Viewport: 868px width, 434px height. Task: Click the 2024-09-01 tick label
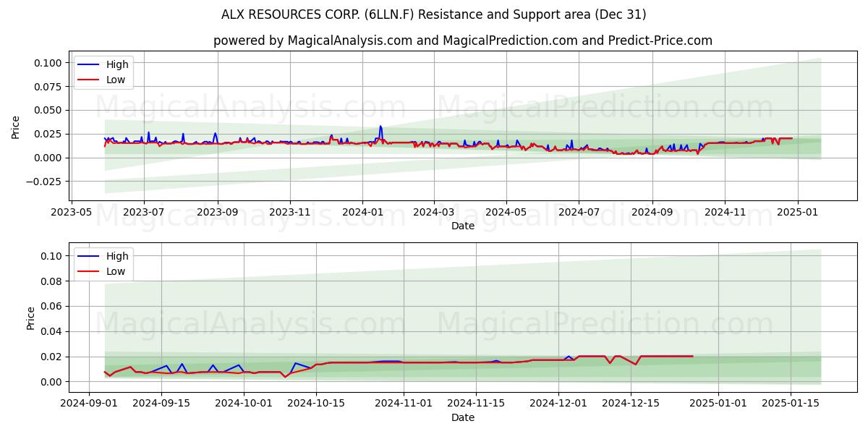pos(90,404)
